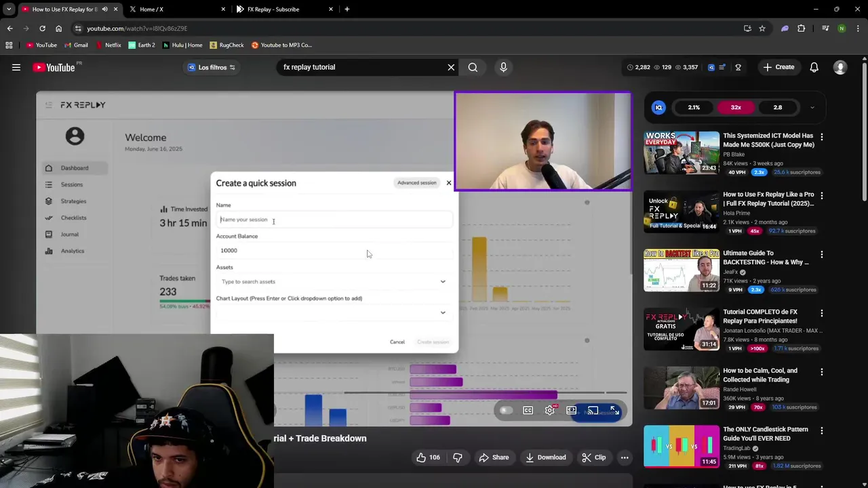This screenshot has width=868, height=488.
Task: Toggle subtitles with CC icon
Action: pos(528,410)
